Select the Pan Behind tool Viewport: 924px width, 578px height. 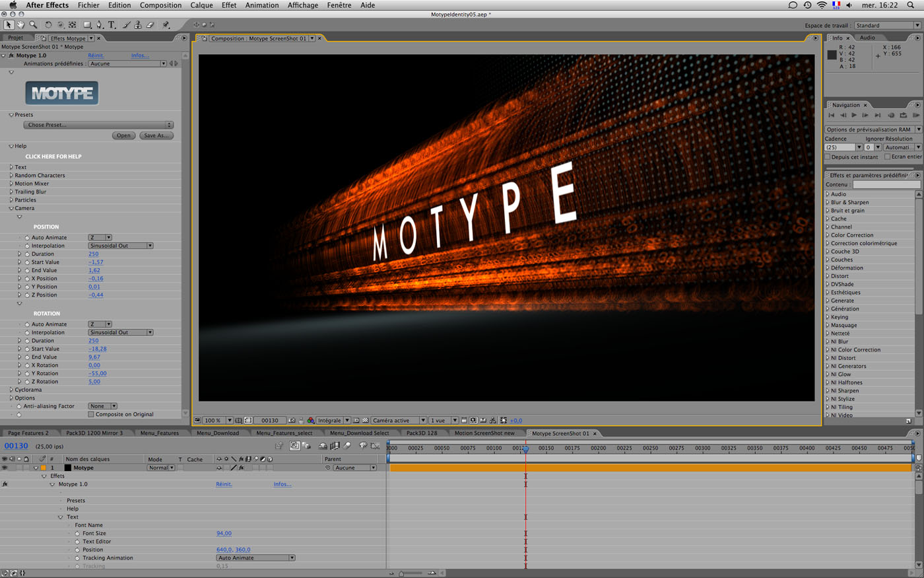[x=73, y=25]
